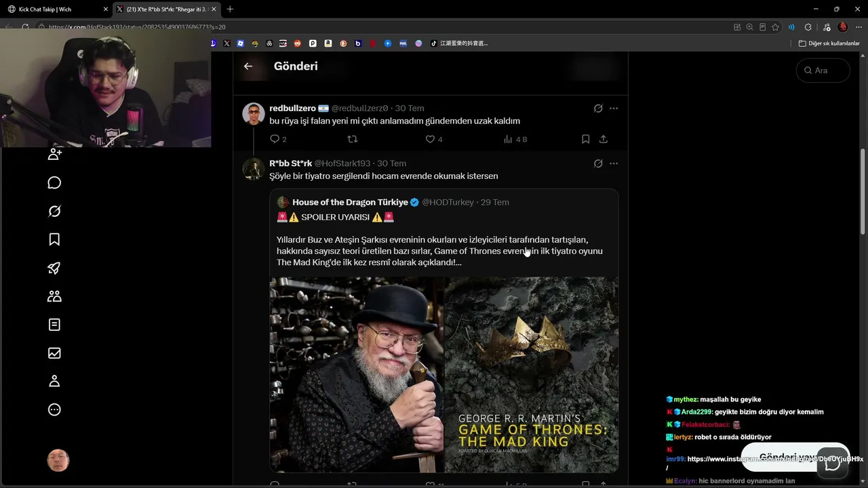Repost redbullzero's post

point(352,139)
